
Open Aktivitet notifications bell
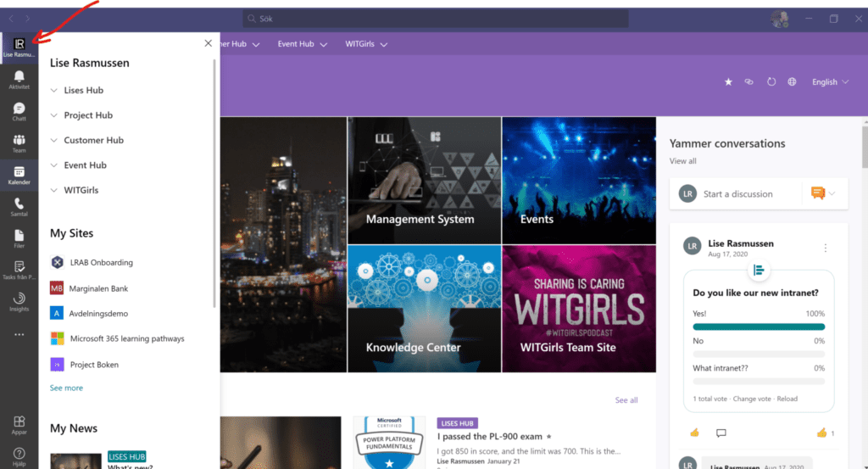pos(19,79)
